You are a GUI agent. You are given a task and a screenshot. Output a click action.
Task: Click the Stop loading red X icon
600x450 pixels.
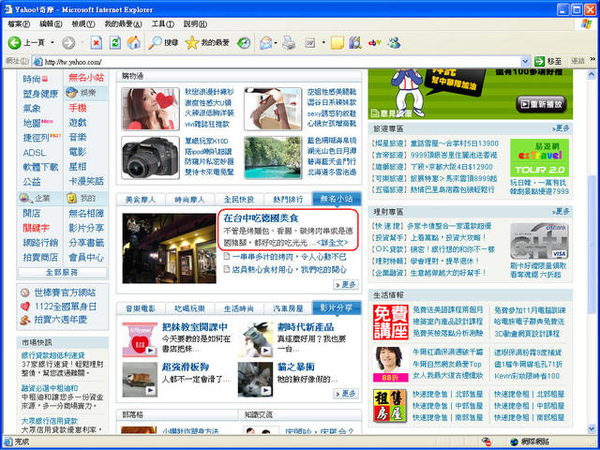tap(96, 42)
